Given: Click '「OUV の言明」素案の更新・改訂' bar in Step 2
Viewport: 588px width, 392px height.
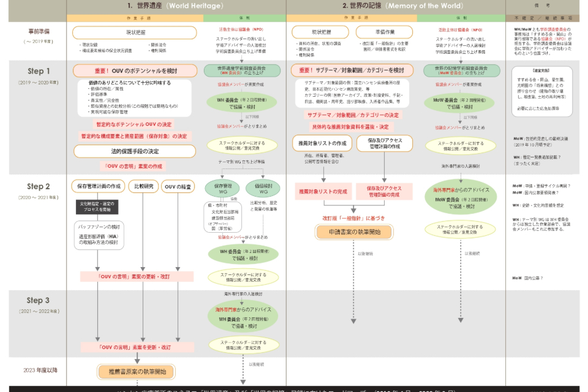Looking at the screenshot, I should pyautogui.click(x=137, y=276).
